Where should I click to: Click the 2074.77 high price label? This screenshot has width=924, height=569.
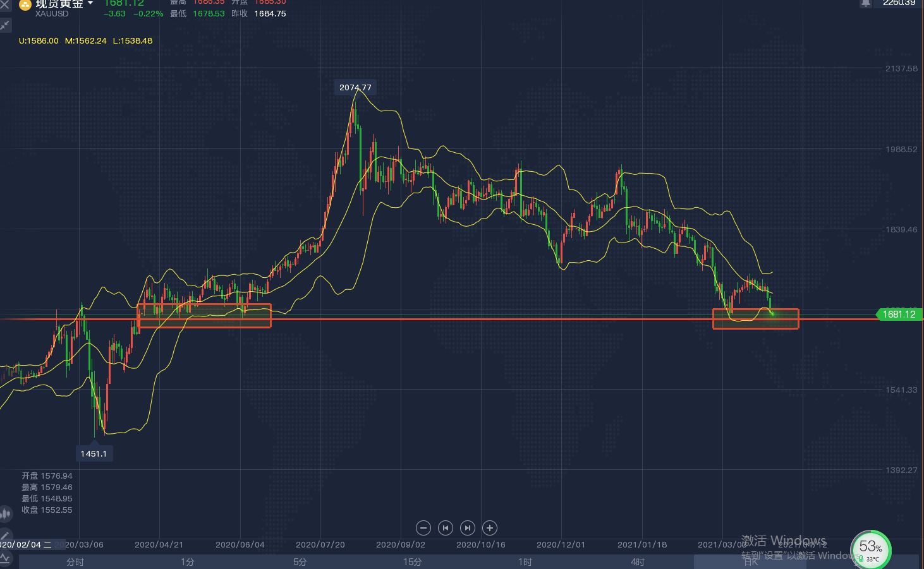coord(355,88)
